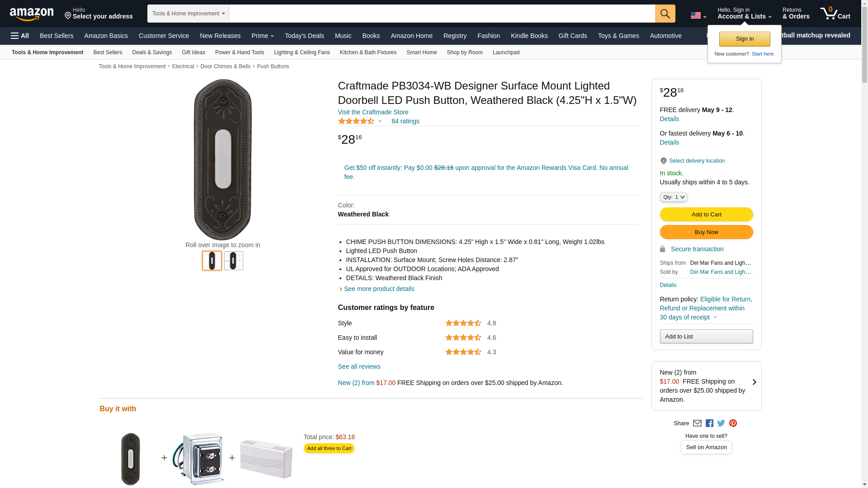Open the All hamburger menu
The height and width of the screenshot is (488, 868).
point(20,36)
